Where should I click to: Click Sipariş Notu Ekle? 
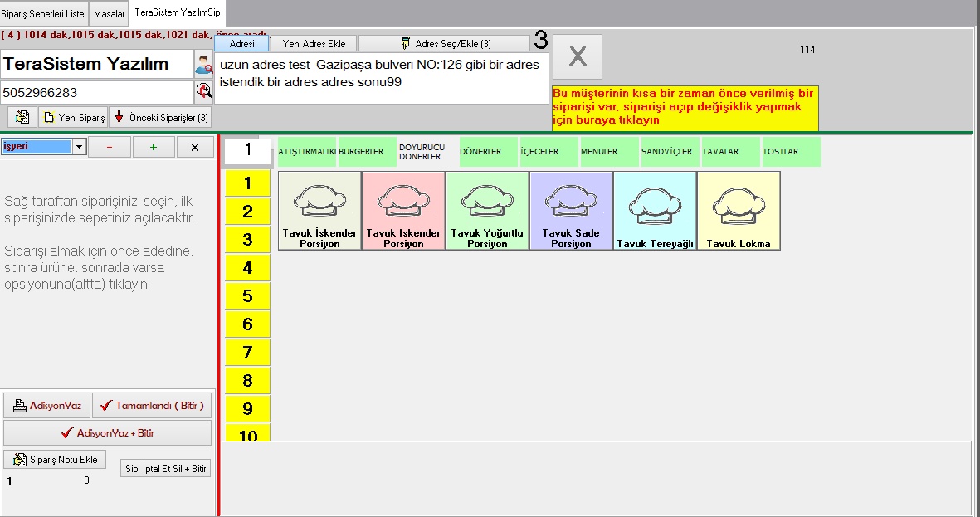click(55, 460)
